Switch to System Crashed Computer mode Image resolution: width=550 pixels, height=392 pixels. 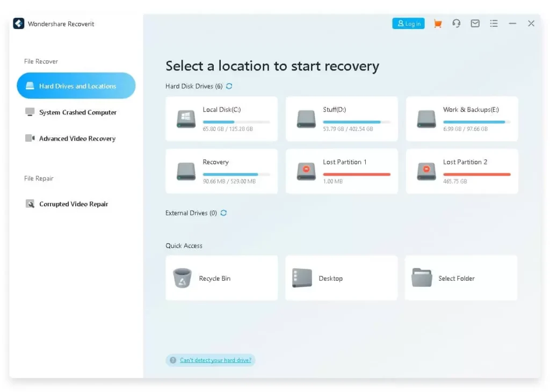pos(77,112)
